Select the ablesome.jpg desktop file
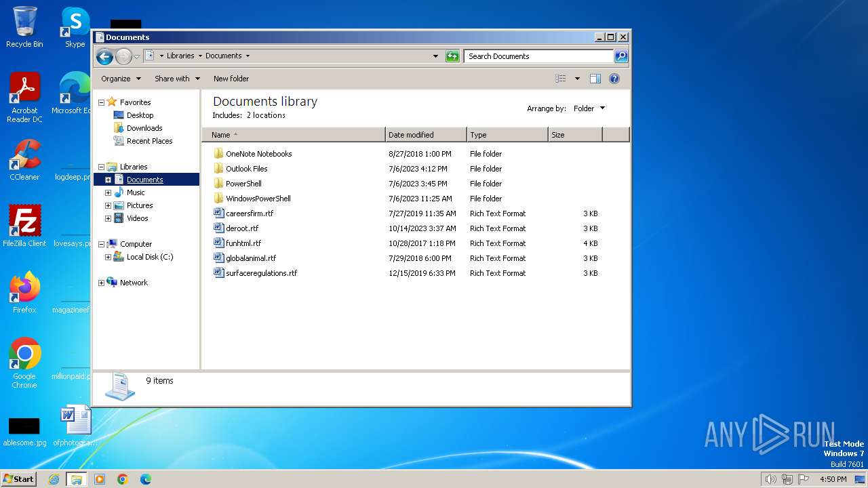This screenshot has width=868, height=488. tap(24, 432)
